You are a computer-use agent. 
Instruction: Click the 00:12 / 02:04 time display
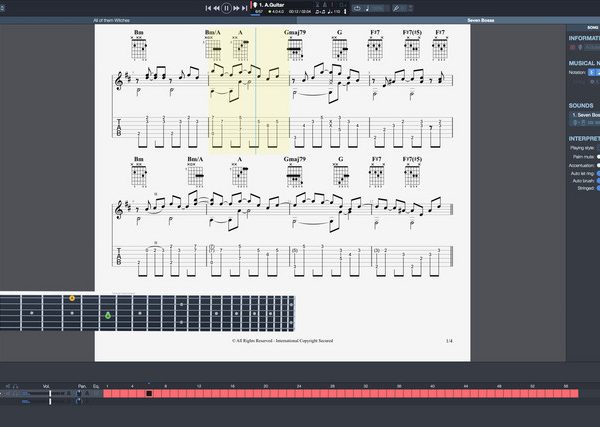click(x=300, y=12)
